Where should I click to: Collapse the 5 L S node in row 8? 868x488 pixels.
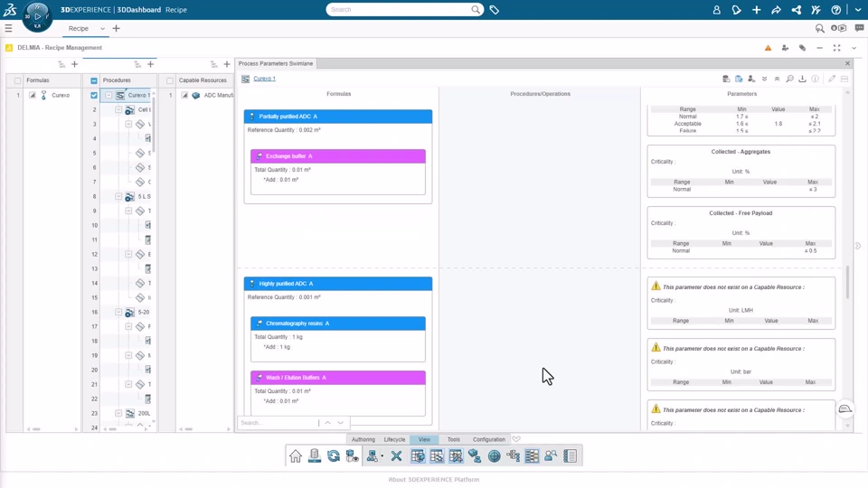(118, 196)
